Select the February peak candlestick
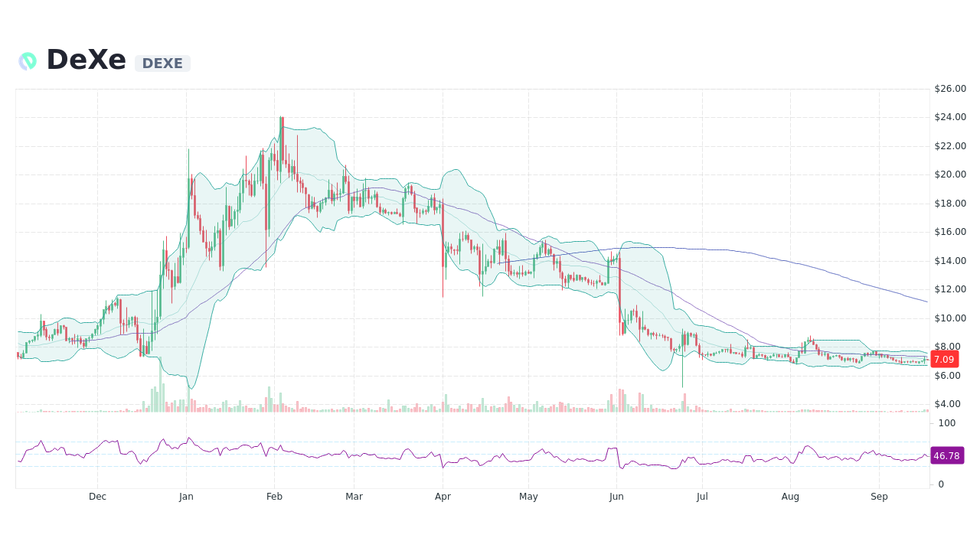 click(280, 138)
